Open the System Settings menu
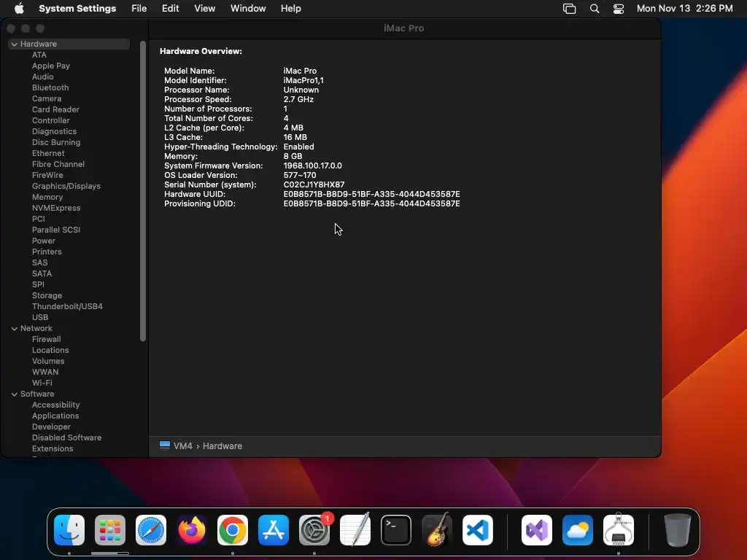Viewport: 747px width, 560px height. (x=77, y=9)
